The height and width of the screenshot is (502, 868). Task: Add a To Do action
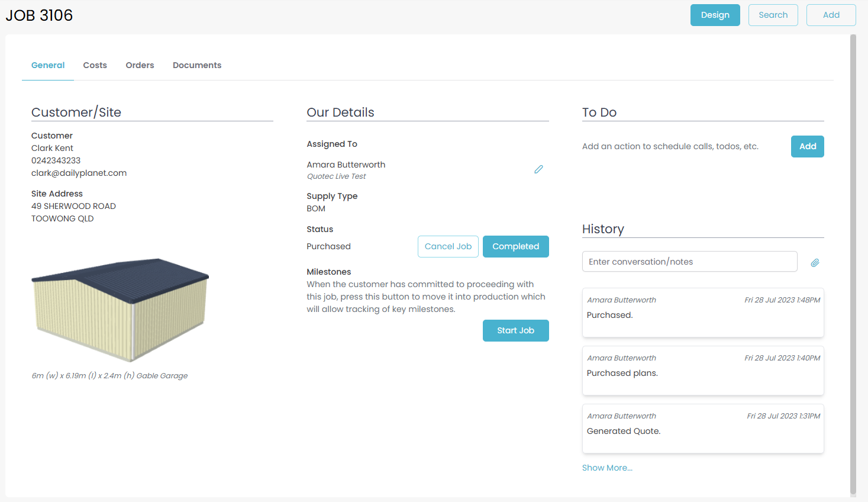(807, 146)
